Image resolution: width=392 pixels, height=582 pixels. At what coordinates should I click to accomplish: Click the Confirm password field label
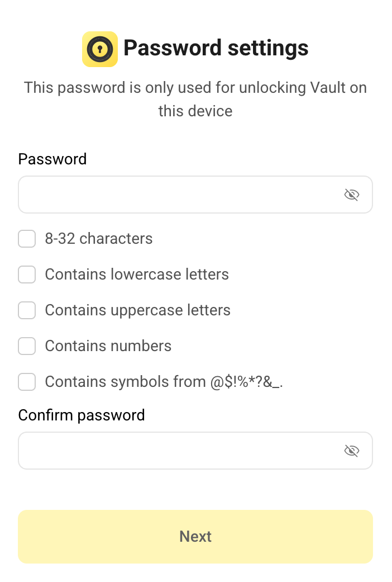point(82,415)
